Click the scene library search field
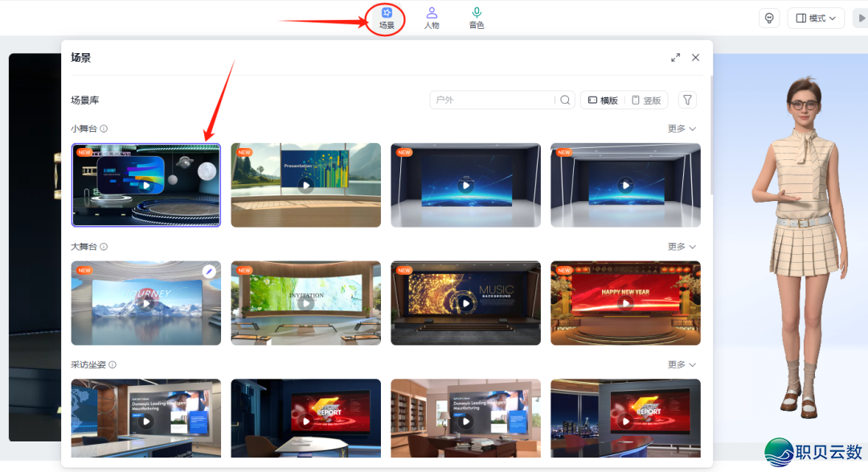Viewport: 868px width, 472px height. pos(492,101)
